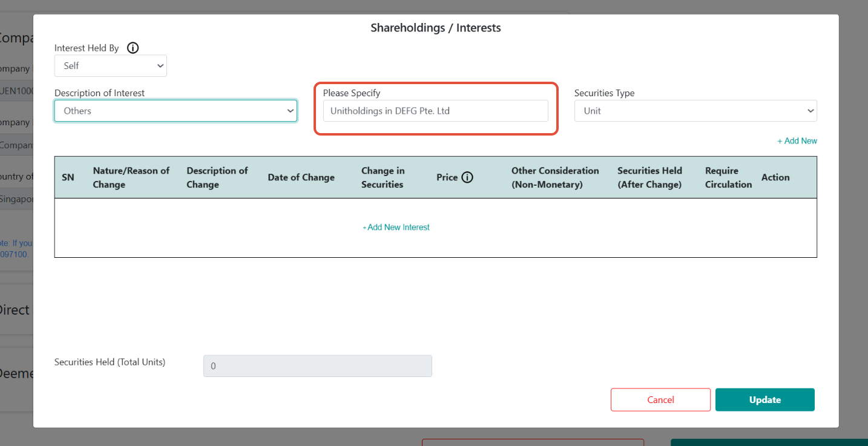868x446 pixels.
Task: Open the Description of Interest dropdown
Action: click(x=176, y=111)
